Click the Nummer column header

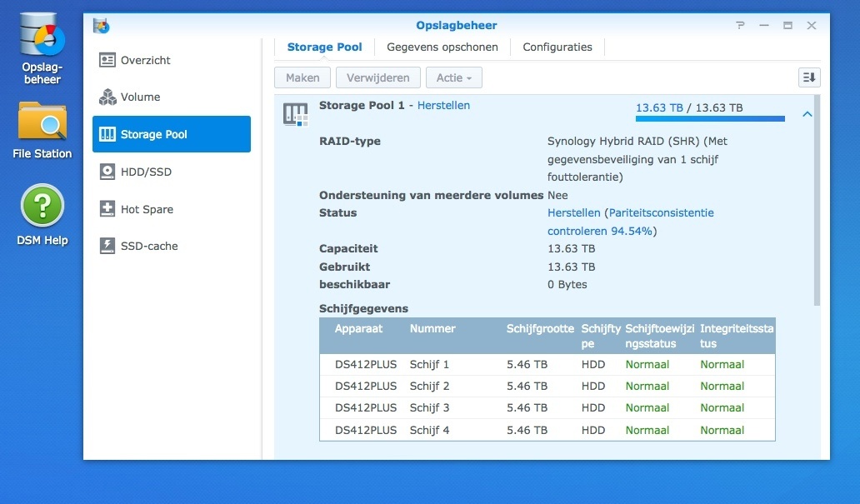(432, 328)
